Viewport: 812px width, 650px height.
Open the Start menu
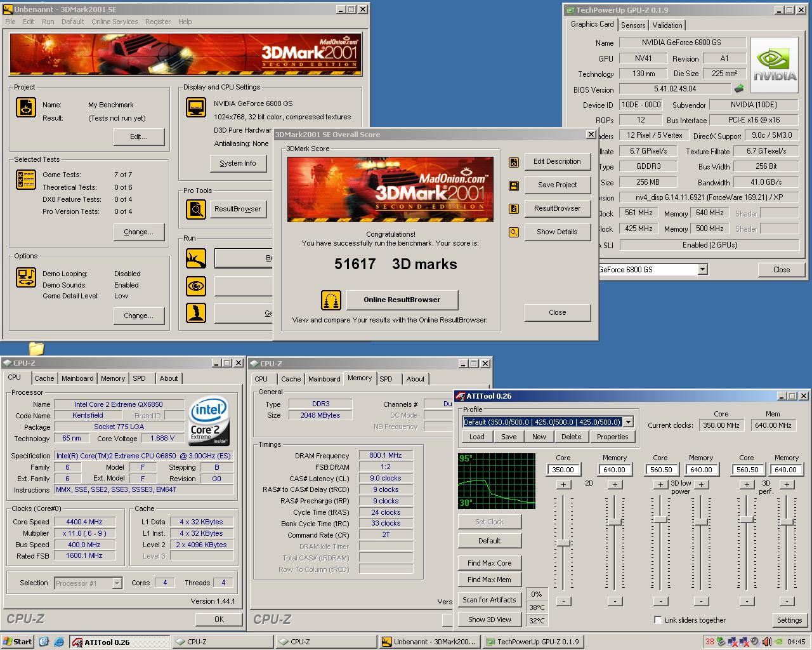[17, 642]
